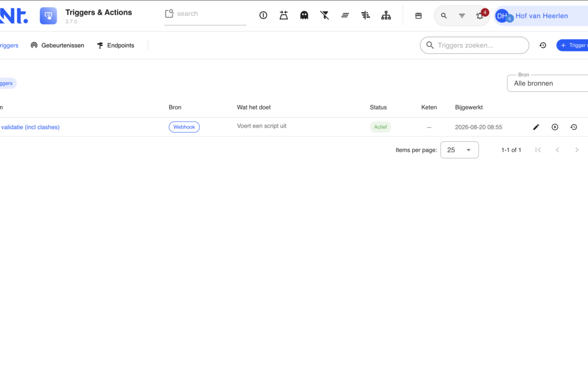View run history in the Webhook trigger row
588x368 pixels.
pyautogui.click(x=574, y=127)
